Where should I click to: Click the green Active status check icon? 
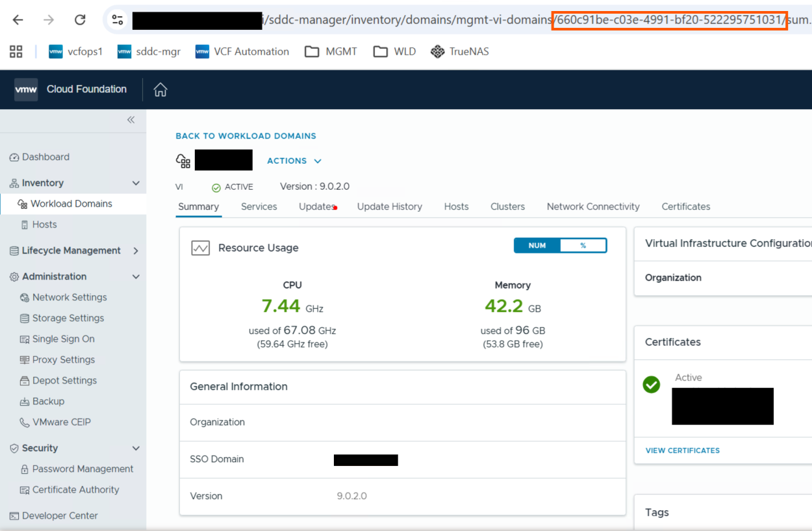216,187
